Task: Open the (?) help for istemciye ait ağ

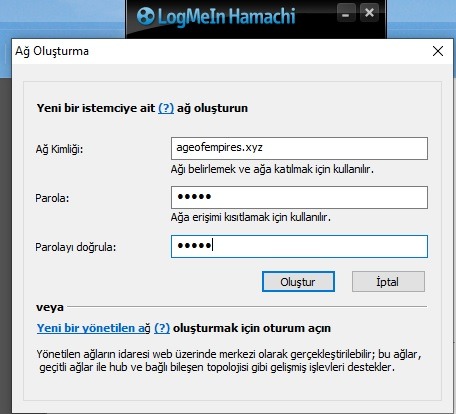Action: point(166,108)
